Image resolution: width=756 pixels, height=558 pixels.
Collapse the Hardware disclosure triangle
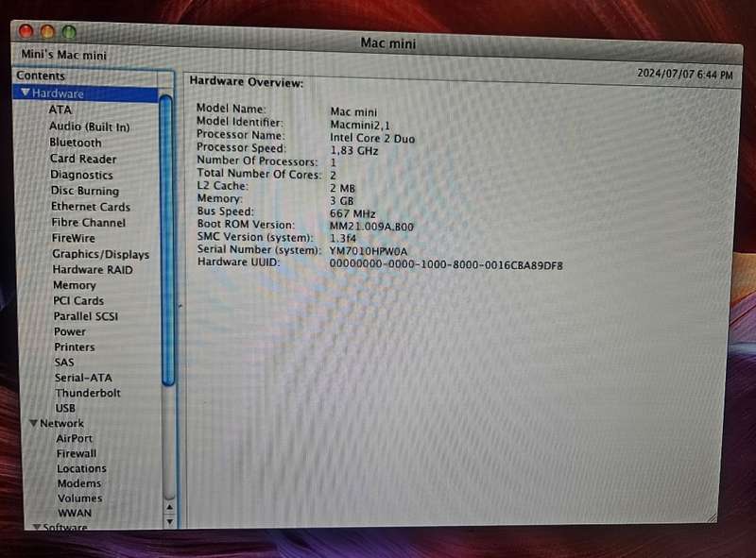tap(26, 92)
